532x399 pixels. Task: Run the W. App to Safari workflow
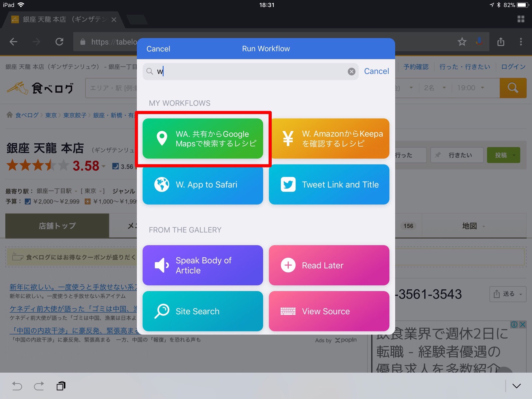pos(203,185)
